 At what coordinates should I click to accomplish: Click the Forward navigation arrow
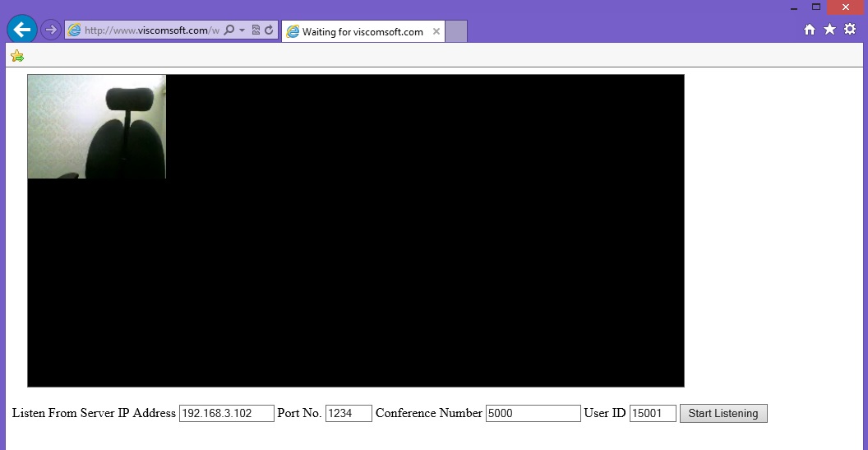51,30
